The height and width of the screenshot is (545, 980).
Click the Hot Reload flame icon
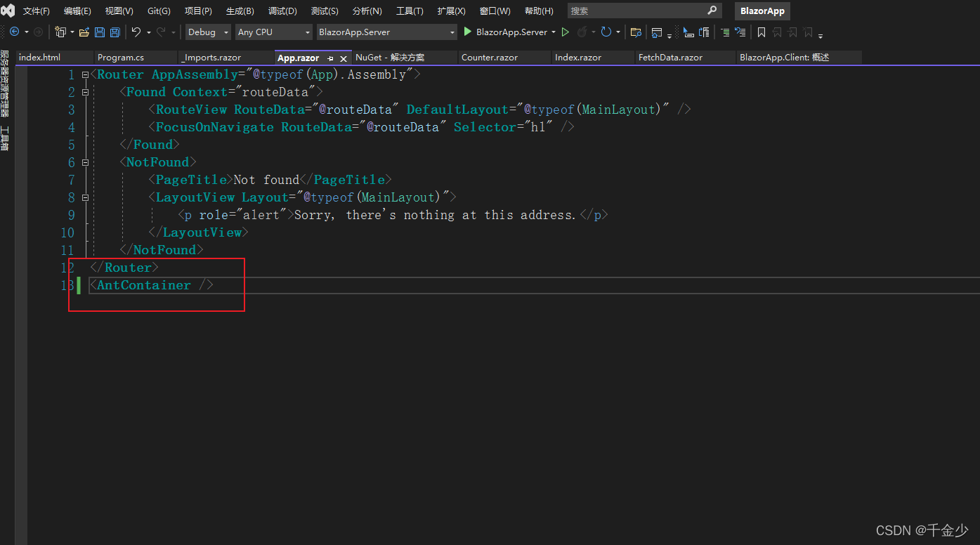point(582,32)
